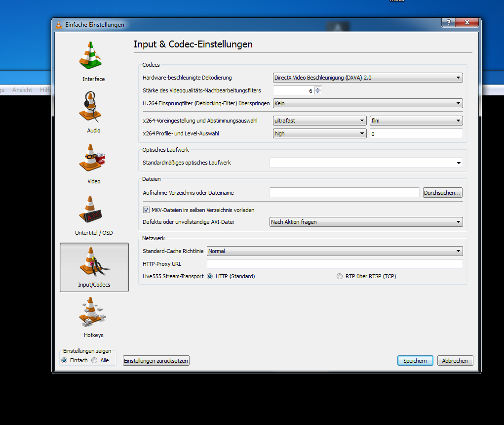Click the VLC cone icon in title bar
This screenshot has width=504, height=425.
point(59,24)
